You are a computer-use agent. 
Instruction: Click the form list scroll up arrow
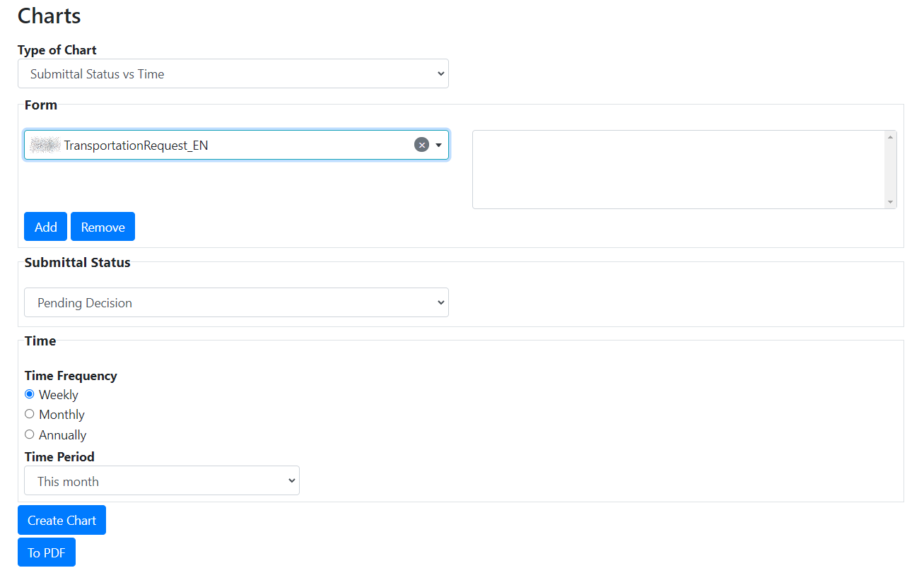click(x=891, y=136)
